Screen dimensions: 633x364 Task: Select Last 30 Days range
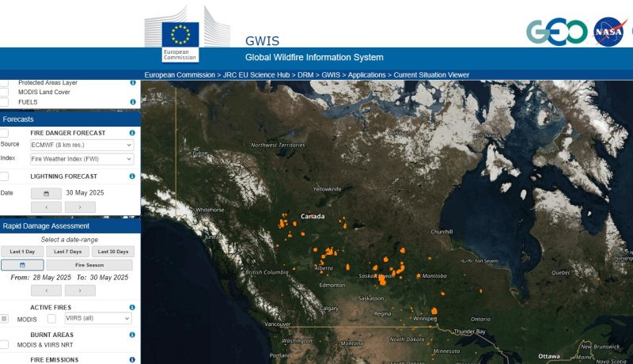click(x=113, y=252)
